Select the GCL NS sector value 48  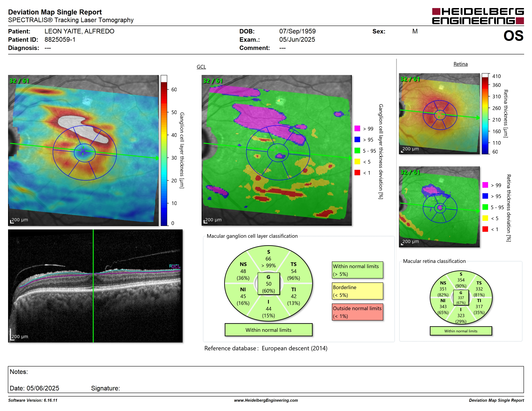[x=243, y=271]
